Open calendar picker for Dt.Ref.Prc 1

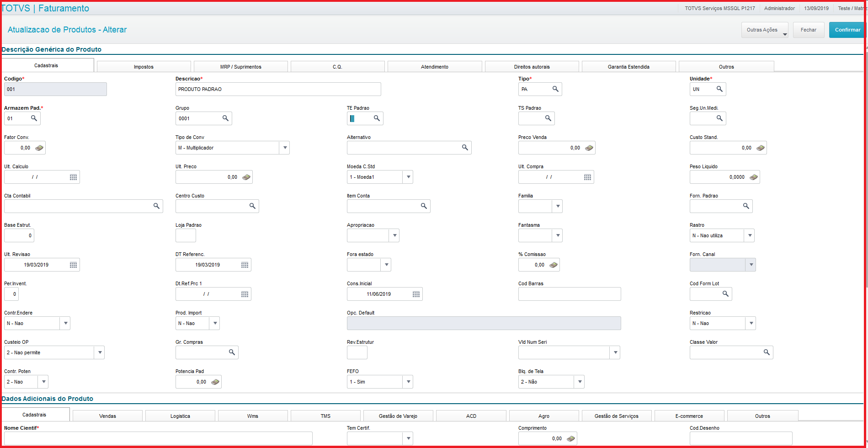point(245,294)
